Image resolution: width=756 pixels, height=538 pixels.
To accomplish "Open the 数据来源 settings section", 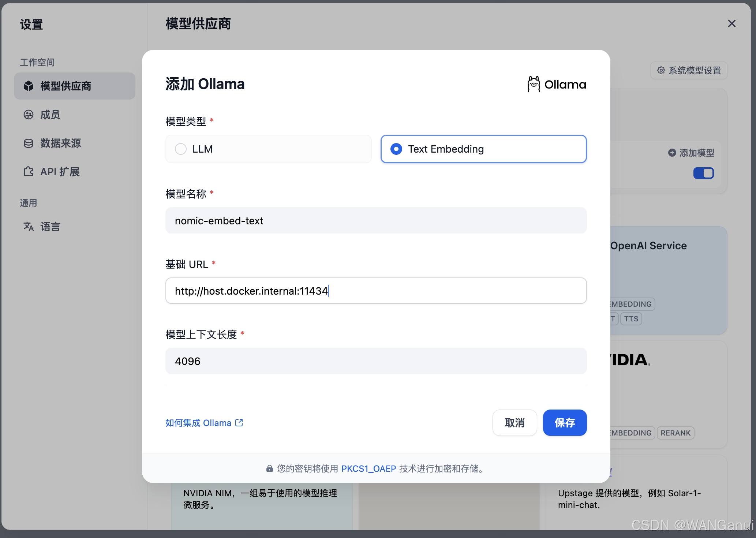I will point(60,143).
